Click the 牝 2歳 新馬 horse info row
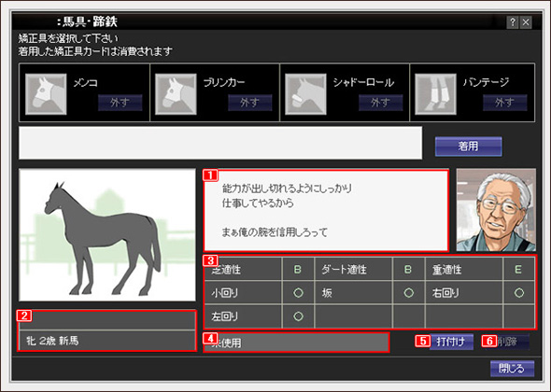This screenshot has height=392, width=551. click(107, 341)
